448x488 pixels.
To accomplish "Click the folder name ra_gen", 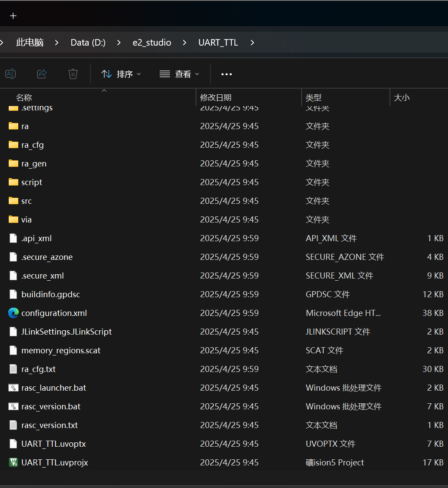I will click(x=34, y=164).
